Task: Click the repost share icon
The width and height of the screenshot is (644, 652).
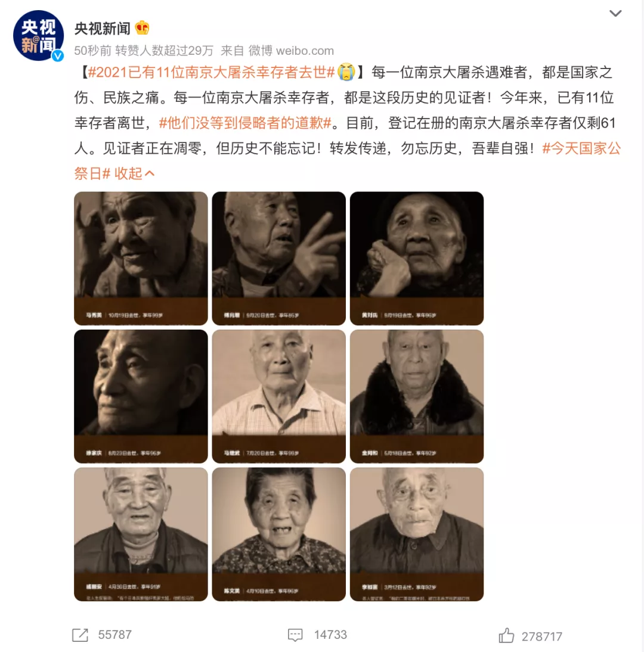Action: [80, 635]
